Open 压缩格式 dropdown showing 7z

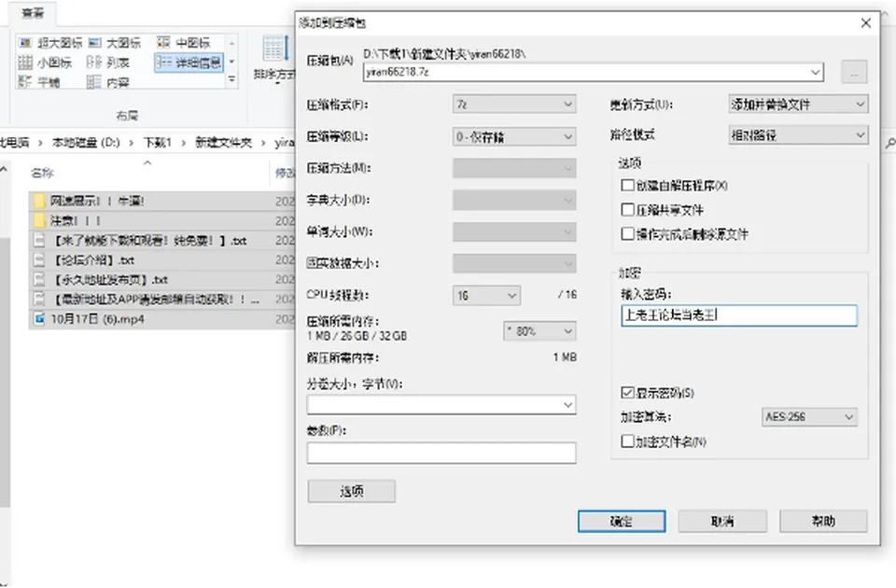point(514,105)
